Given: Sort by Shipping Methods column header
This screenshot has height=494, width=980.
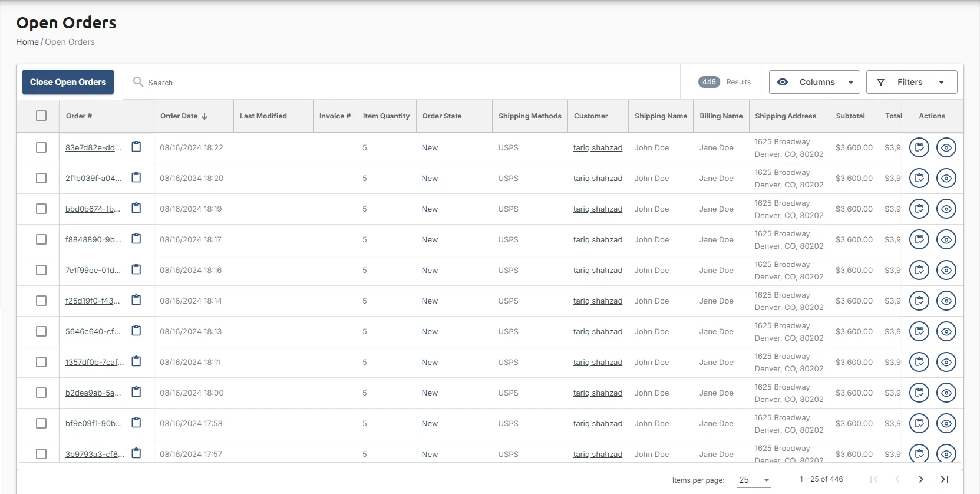Looking at the screenshot, I should (x=530, y=116).
